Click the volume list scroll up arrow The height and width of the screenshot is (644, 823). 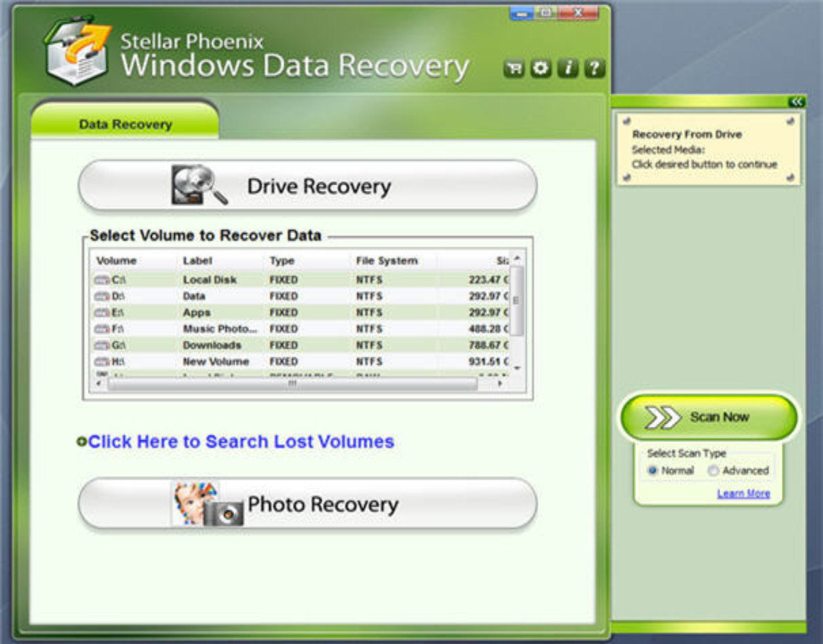click(518, 258)
